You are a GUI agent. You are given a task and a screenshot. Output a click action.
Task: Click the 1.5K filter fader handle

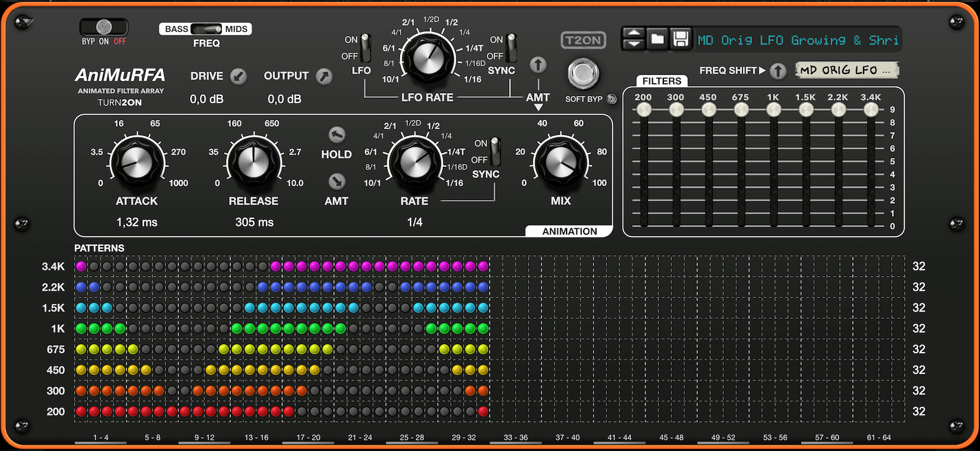(806, 110)
